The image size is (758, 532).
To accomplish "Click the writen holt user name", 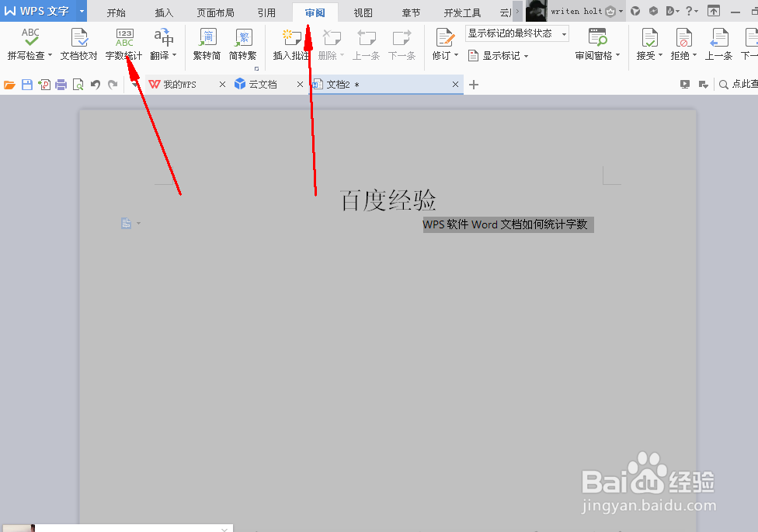I will click(576, 11).
